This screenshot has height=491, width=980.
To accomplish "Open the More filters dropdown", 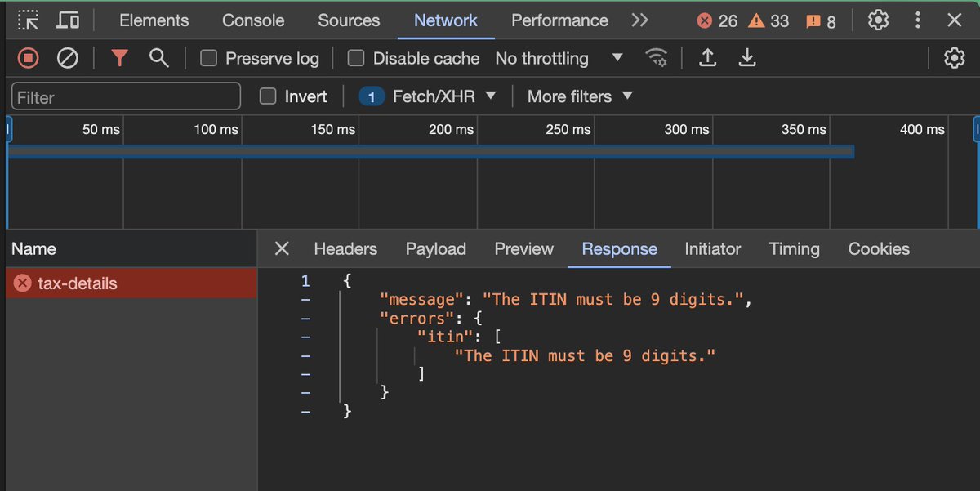I will point(580,96).
